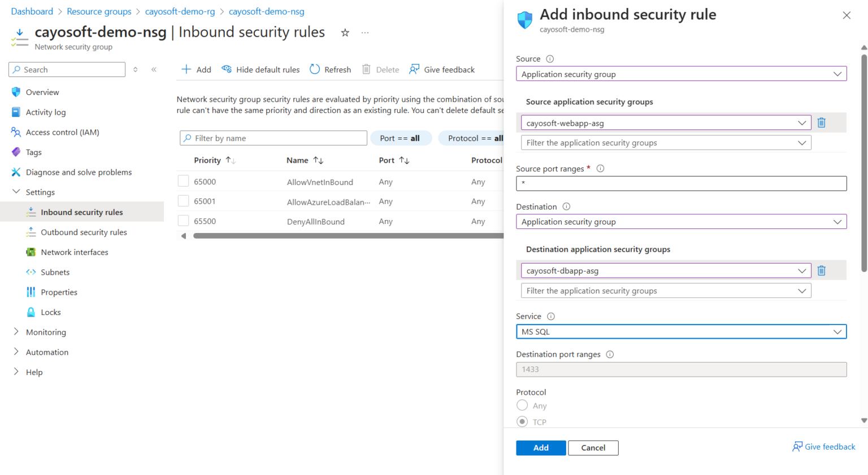Navigate to the Dashboard breadcrumb link
The height and width of the screenshot is (475, 868).
point(32,11)
